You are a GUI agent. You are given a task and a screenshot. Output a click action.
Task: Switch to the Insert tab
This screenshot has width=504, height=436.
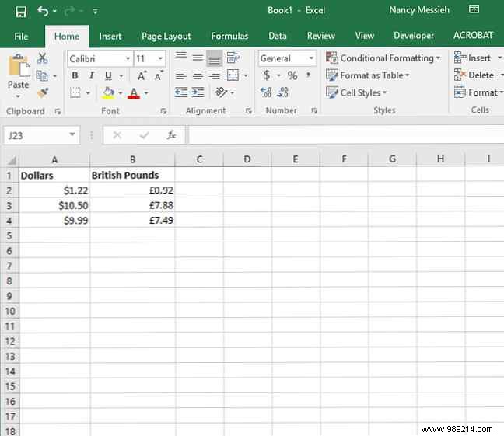click(x=110, y=37)
